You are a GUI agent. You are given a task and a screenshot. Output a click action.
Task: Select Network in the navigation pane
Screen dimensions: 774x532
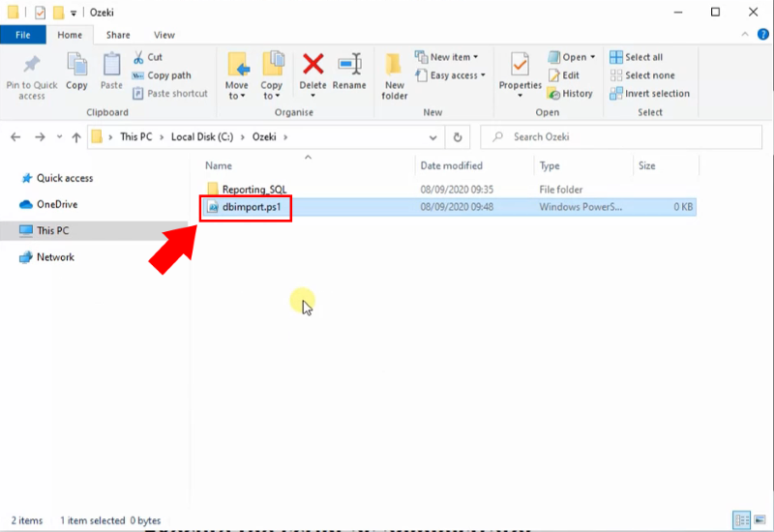pyautogui.click(x=46, y=257)
